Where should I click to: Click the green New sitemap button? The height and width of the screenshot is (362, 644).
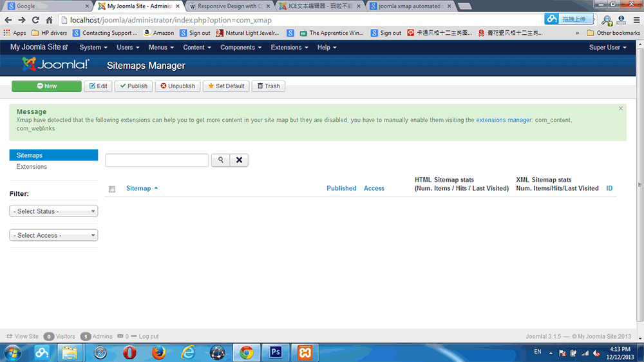pos(46,86)
